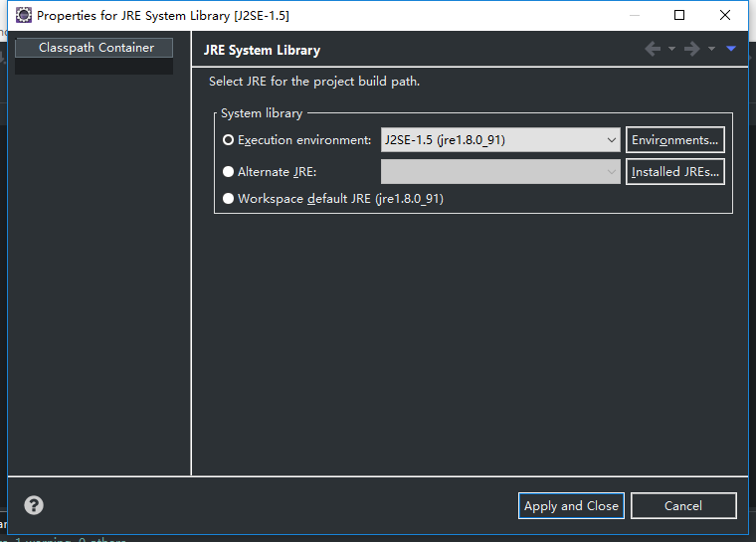
Task: Click the Eclipse icon in title bar
Action: [x=23, y=16]
